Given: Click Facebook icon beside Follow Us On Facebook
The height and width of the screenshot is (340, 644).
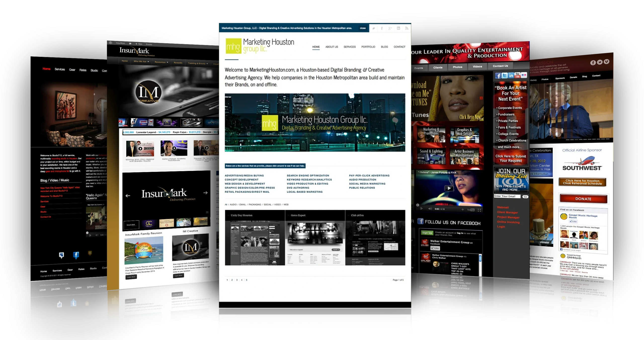Looking at the screenshot, I should coord(420,221).
